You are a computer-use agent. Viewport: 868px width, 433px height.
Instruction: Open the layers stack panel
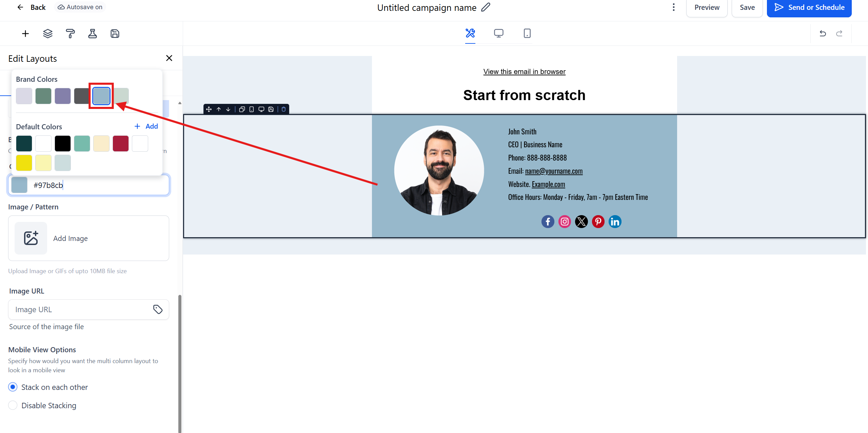pos(48,34)
